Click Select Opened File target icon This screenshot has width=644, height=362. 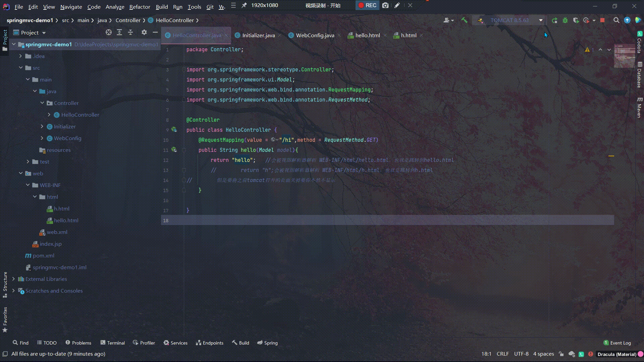[108, 32]
